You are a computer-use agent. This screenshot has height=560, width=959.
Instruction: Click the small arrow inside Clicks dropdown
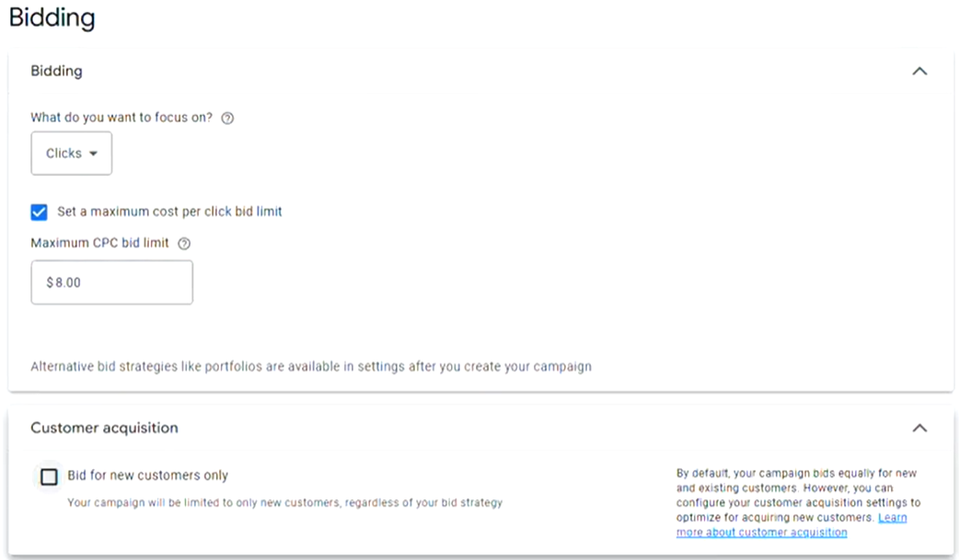(93, 154)
